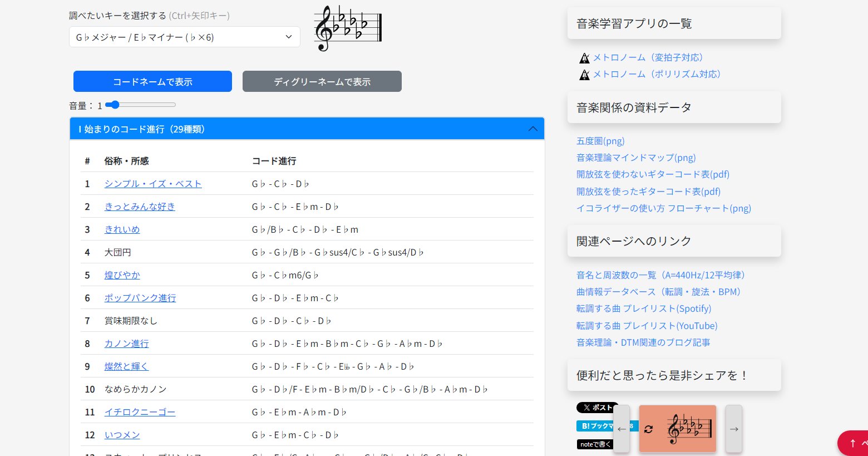The height and width of the screenshot is (456, 868).
Task: Open the 燦然と輝く progression link
Action: tap(126, 366)
